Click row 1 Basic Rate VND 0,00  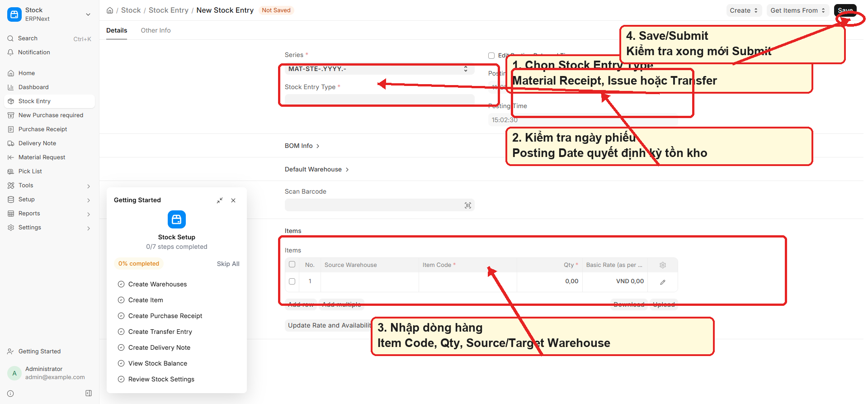(x=615, y=281)
